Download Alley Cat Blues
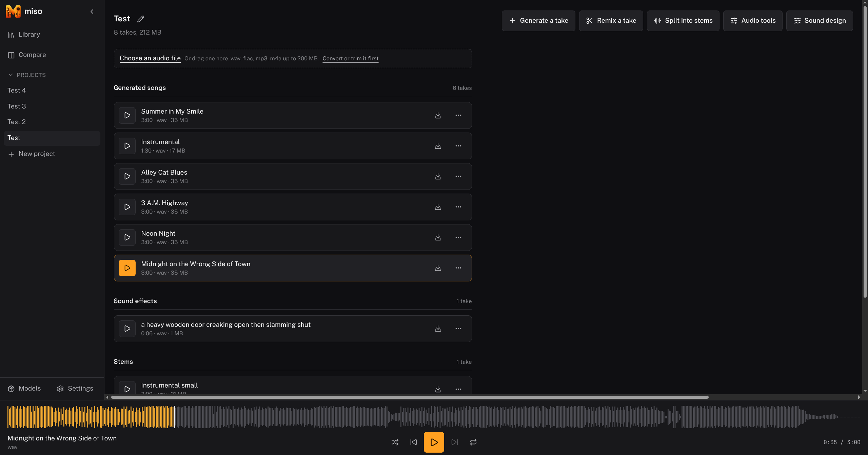The image size is (868, 455). (438, 177)
